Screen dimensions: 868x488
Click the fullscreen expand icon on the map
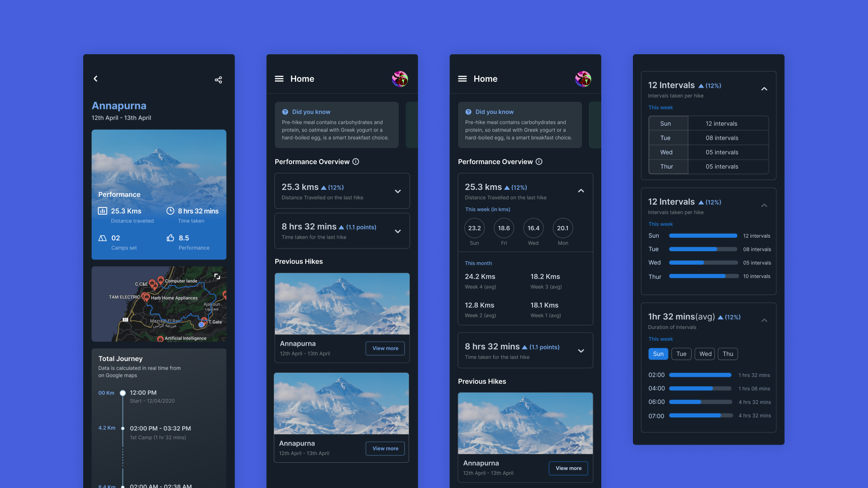tap(217, 277)
